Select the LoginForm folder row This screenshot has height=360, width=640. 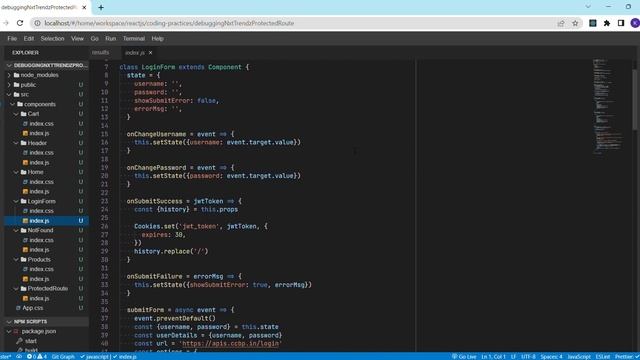47,202
